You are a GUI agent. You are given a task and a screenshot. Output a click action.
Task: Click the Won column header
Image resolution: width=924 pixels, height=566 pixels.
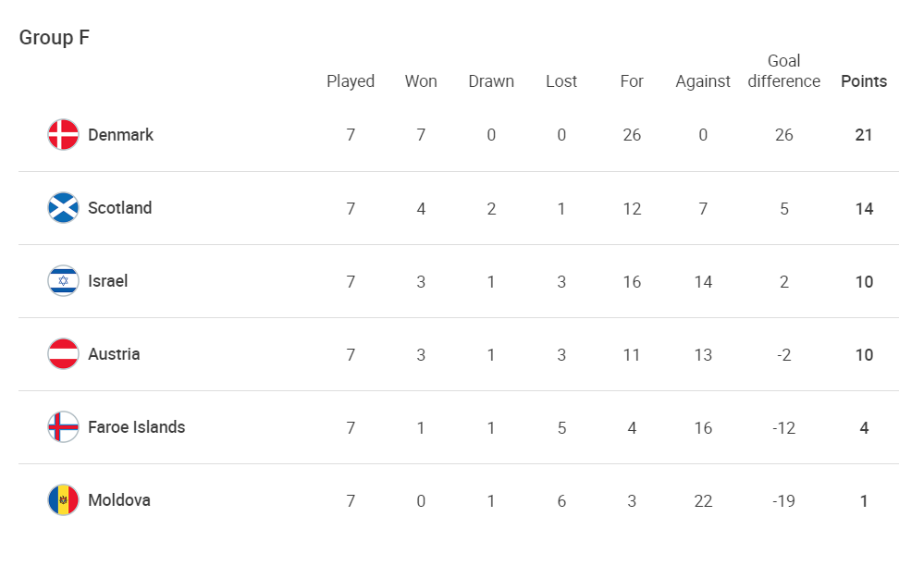coord(421,81)
